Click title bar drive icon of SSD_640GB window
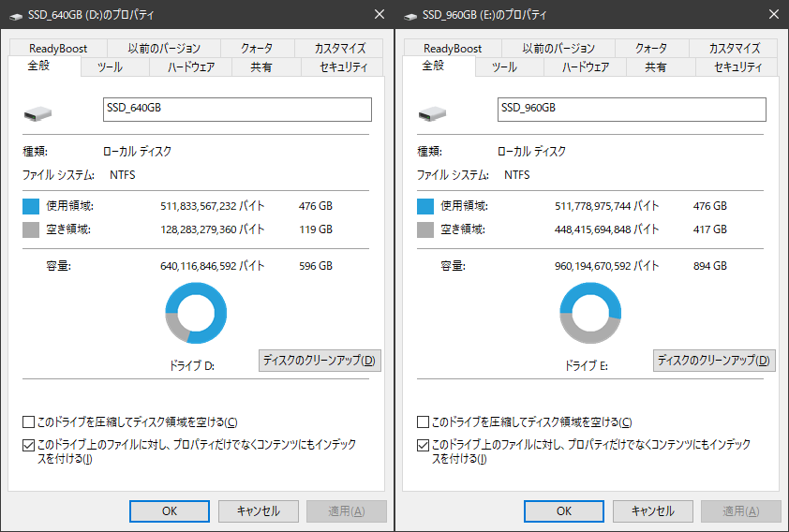Image resolution: width=789 pixels, height=532 pixels. [x=16, y=15]
